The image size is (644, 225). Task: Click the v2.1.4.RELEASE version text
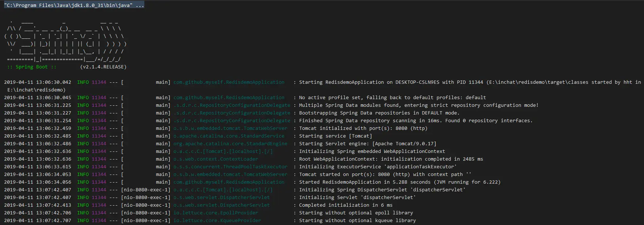coord(103,67)
